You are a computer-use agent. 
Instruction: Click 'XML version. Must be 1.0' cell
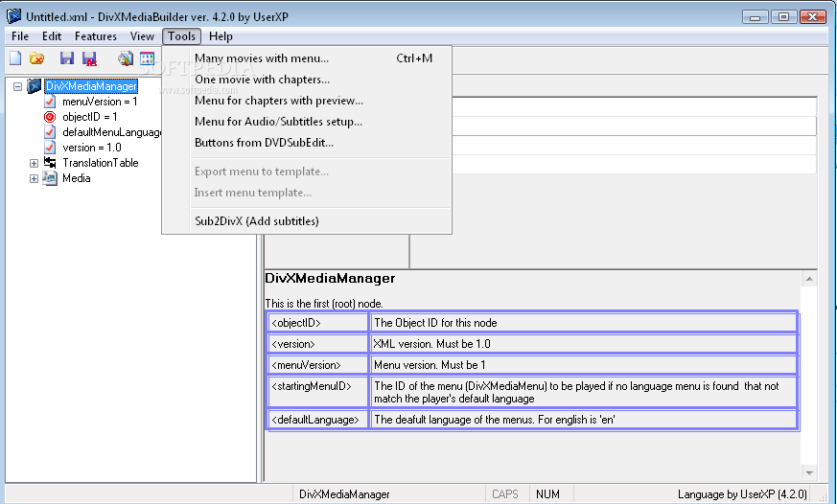(584, 344)
